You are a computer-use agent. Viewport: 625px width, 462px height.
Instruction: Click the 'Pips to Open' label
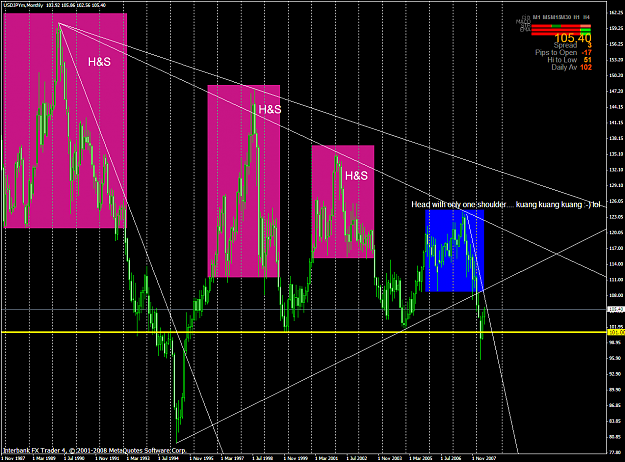(556, 53)
